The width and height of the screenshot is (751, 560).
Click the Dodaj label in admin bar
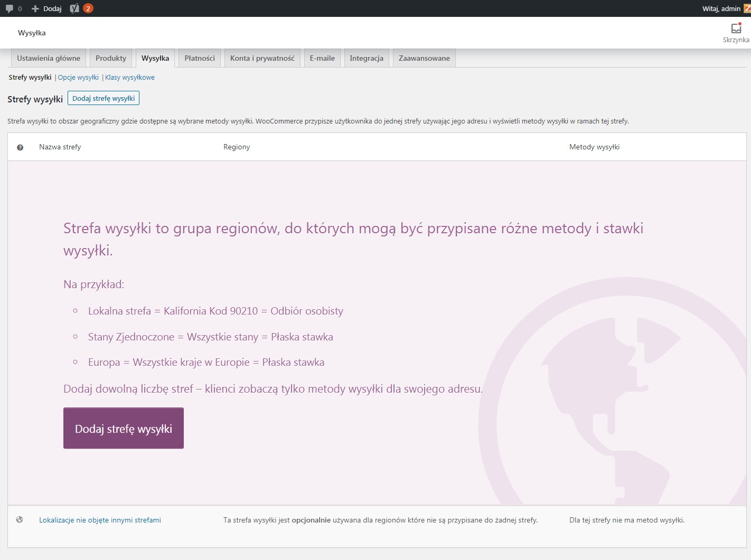(52, 8)
